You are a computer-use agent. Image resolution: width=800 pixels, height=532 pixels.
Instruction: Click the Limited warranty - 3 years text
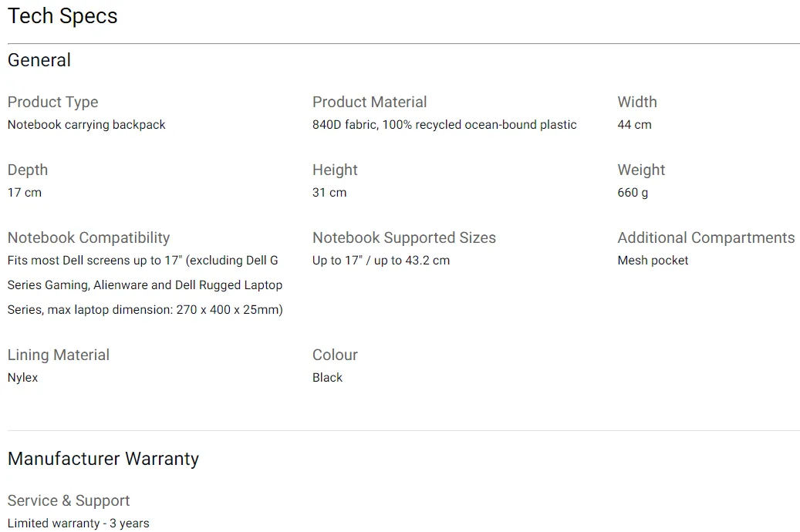[78, 524]
